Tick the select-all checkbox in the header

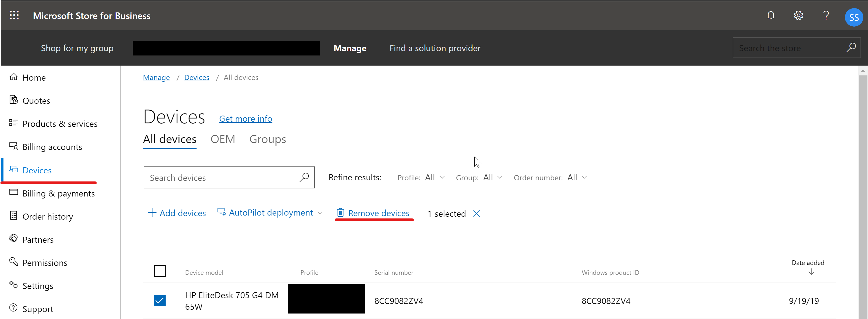pos(160,271)
